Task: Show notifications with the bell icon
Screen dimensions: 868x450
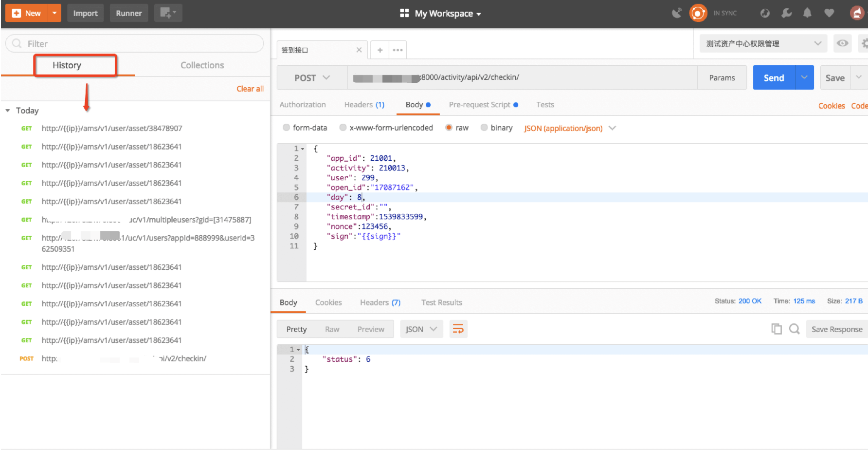Action: pos(807,13)
